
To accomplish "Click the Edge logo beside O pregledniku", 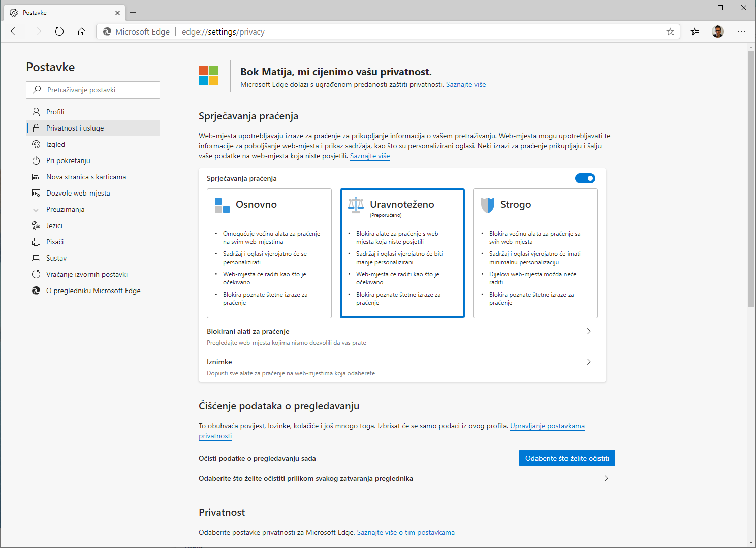I will (x=36, y=291).
